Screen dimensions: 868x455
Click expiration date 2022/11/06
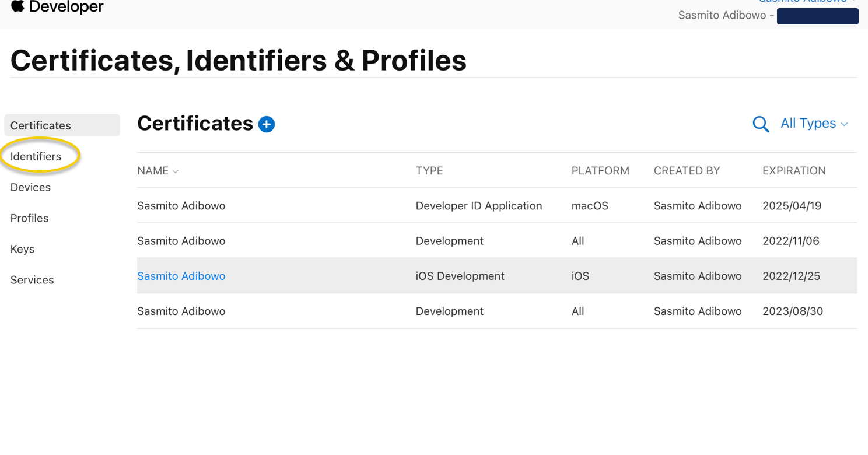click(790, 241)
